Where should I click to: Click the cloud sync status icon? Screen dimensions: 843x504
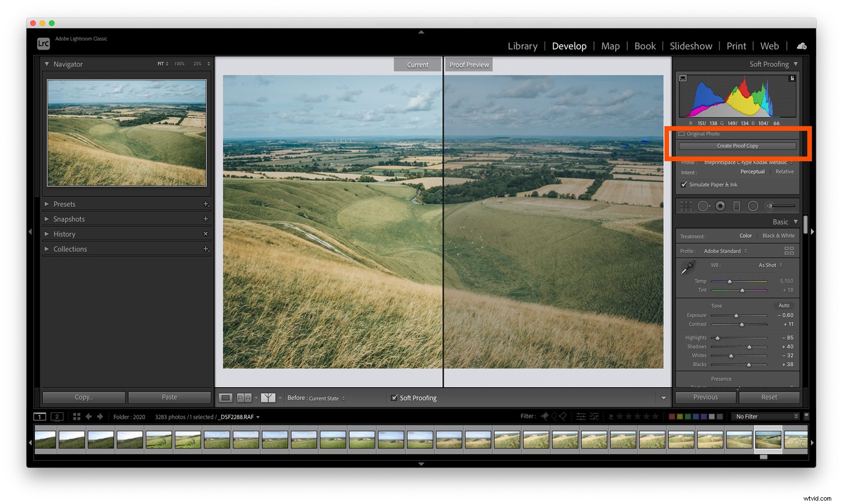[801, 46]
